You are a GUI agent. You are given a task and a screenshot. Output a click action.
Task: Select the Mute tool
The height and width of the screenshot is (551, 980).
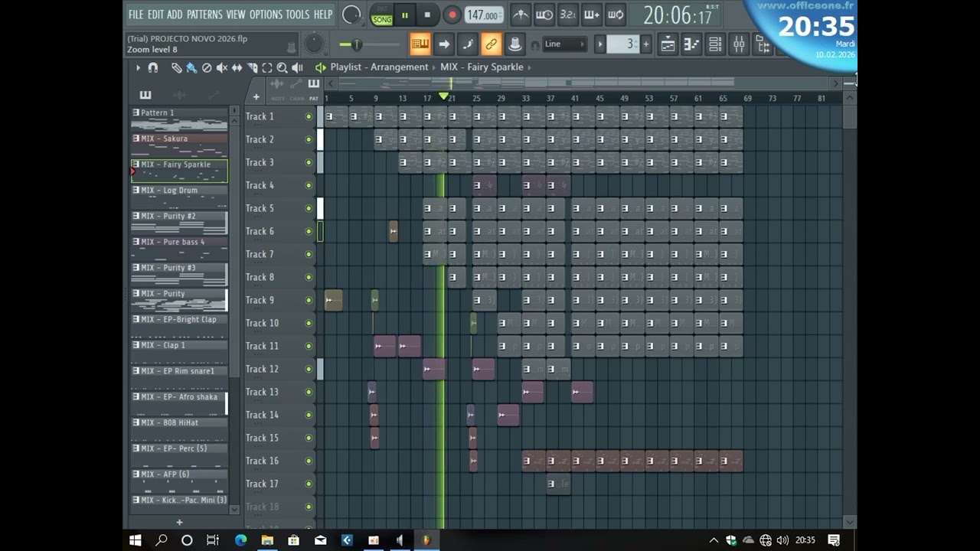(222, 68)
